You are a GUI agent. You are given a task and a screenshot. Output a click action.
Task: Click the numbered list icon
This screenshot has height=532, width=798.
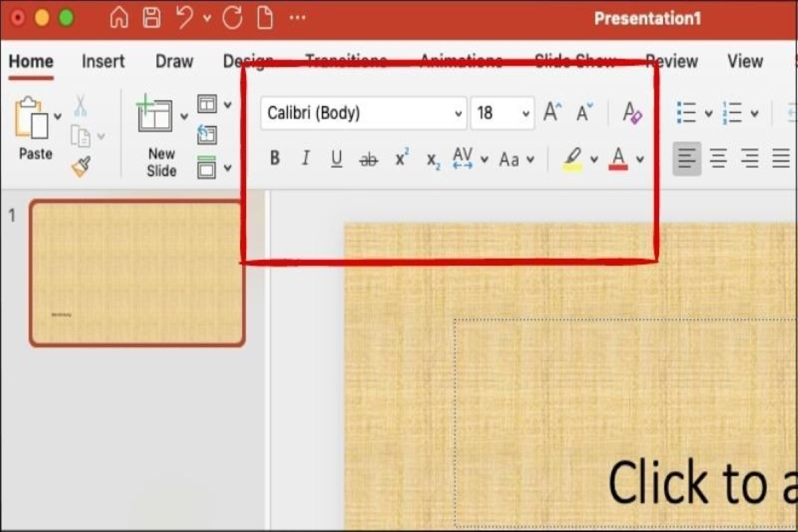click(733, 112)
